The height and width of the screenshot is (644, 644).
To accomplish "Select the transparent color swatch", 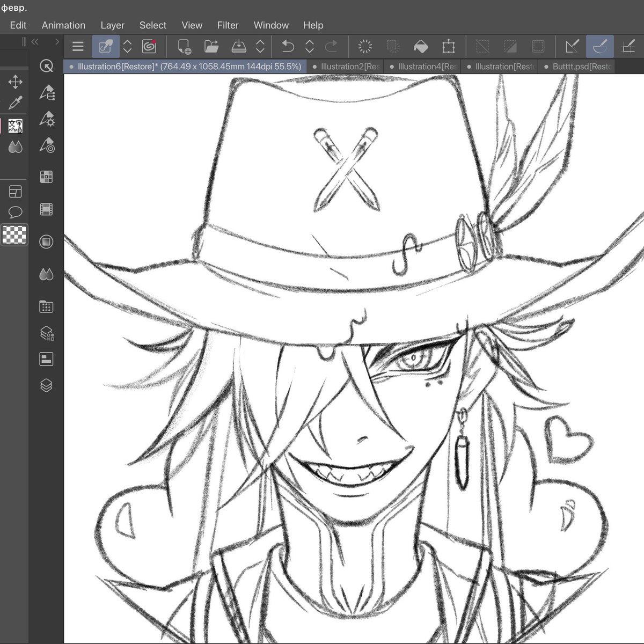I will click(14, 235).
